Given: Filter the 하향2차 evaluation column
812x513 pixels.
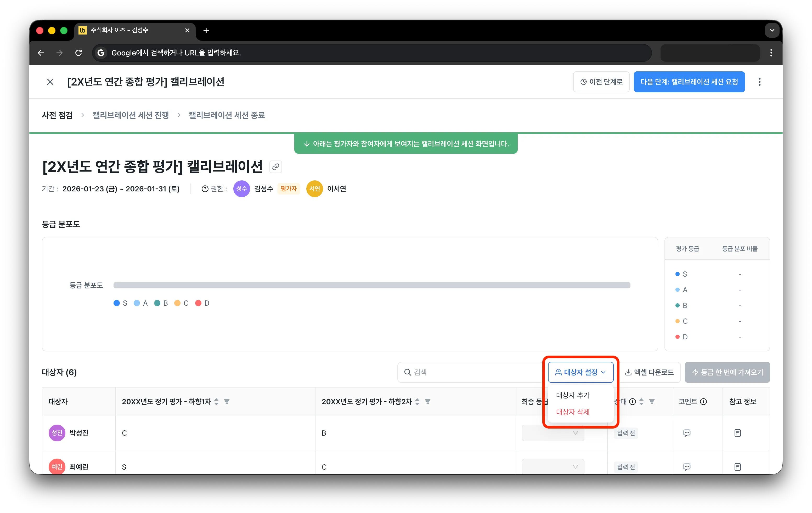Looking at the screenshot, I should pos(427,401).
